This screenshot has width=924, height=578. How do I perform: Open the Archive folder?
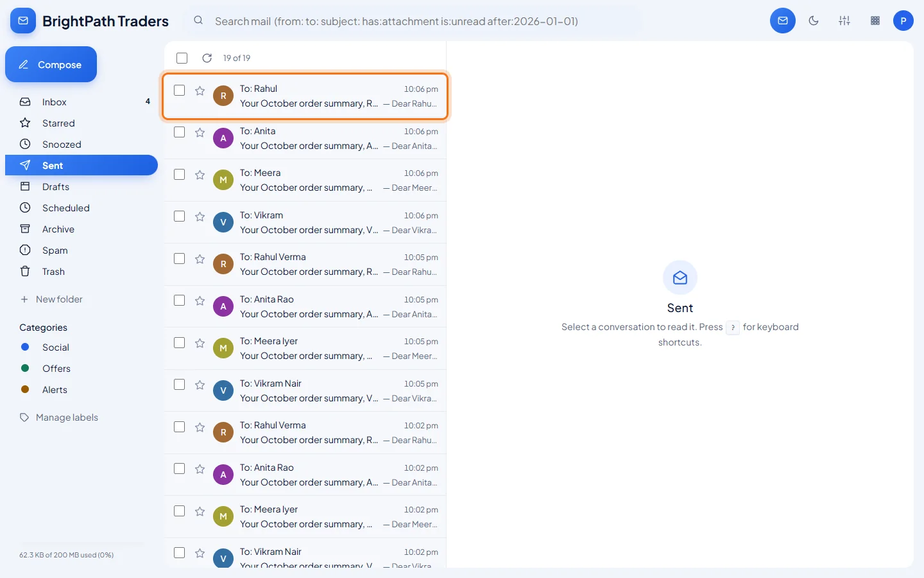81,229
